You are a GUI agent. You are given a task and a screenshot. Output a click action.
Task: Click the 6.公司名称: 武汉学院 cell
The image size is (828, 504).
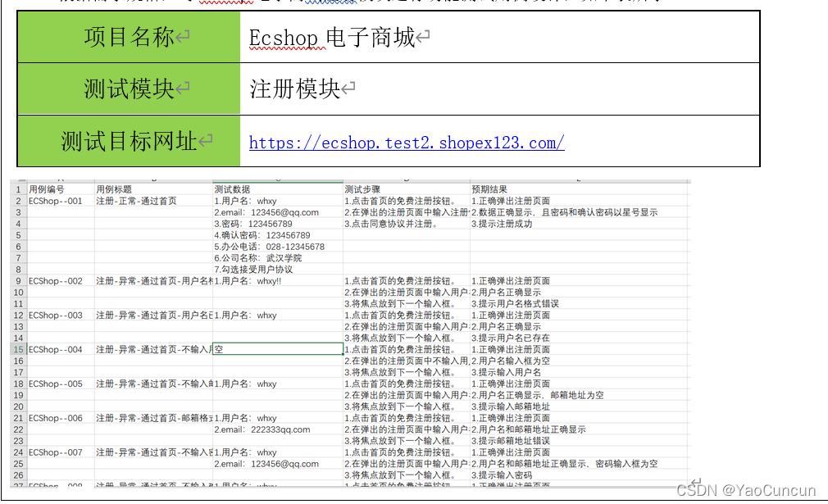(278, 258)
